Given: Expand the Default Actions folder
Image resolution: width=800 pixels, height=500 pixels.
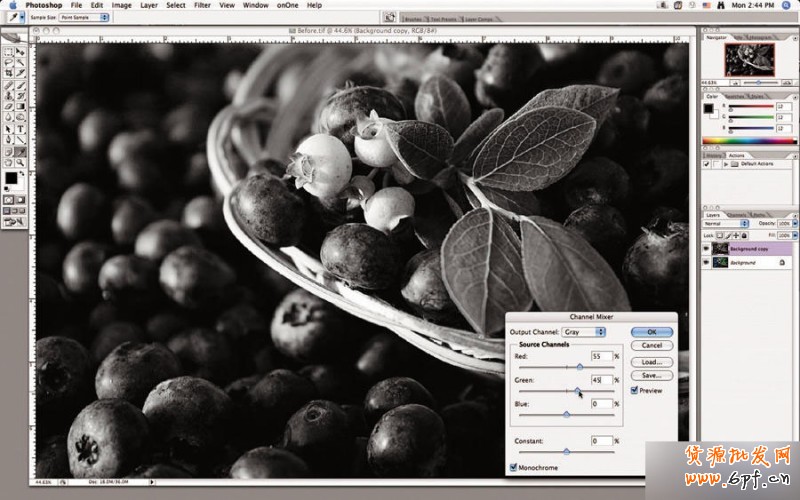Looking at the screenshot, I should click(727, 164).
